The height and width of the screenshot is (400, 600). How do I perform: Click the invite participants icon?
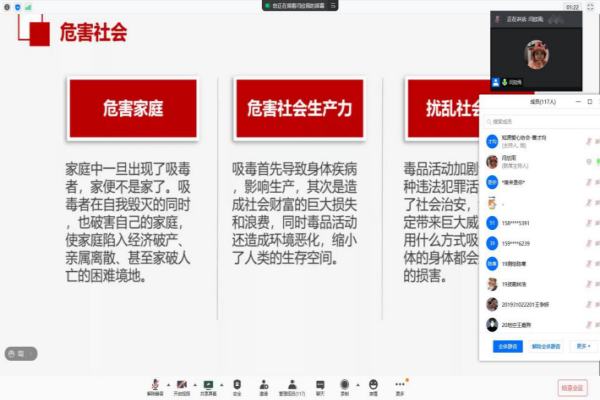(264, 384)
